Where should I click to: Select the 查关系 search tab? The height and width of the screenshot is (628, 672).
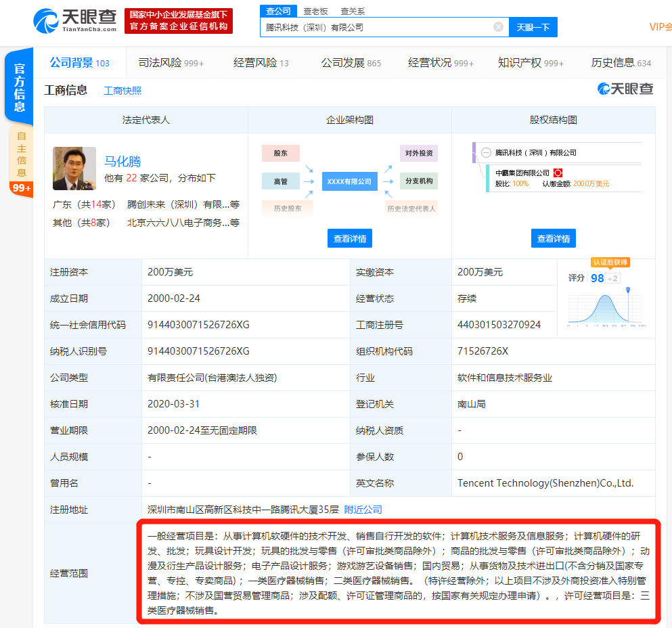pyautogui.click(x=353, y=12)
